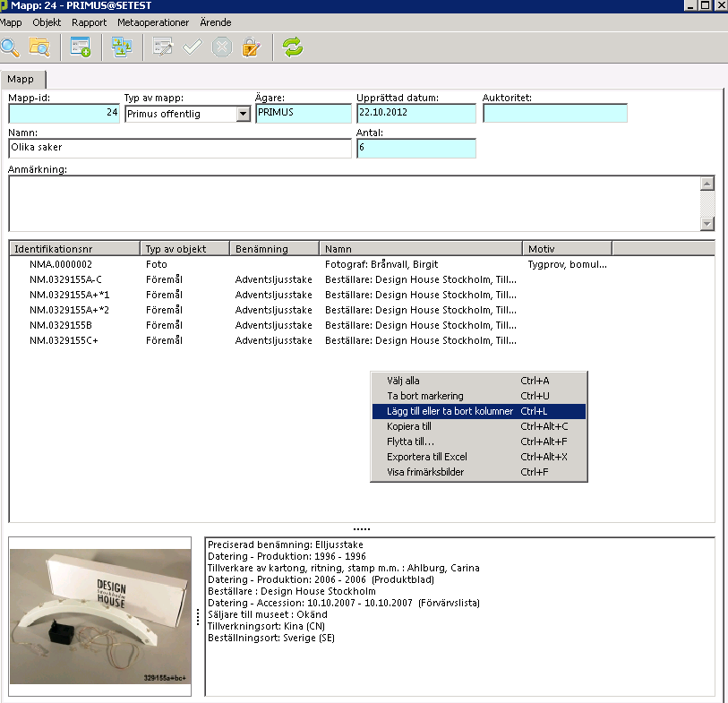Open the Metaoperationer menu

tap(153, 22)
